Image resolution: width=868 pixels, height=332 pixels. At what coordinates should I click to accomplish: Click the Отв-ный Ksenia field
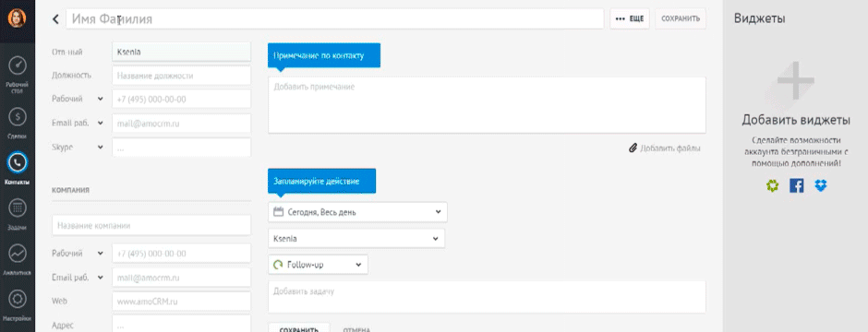(x=181, y=52)
